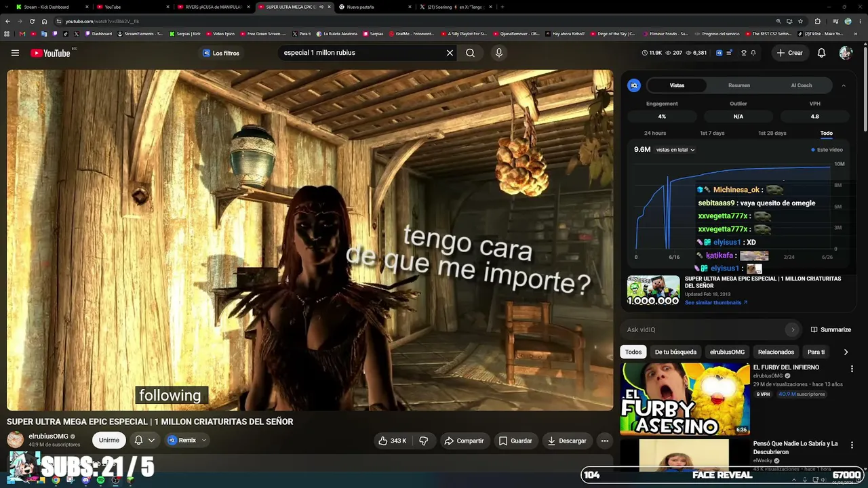
Task: Open options for El Furby del Infierno
Action: click(x=852, y=369)
